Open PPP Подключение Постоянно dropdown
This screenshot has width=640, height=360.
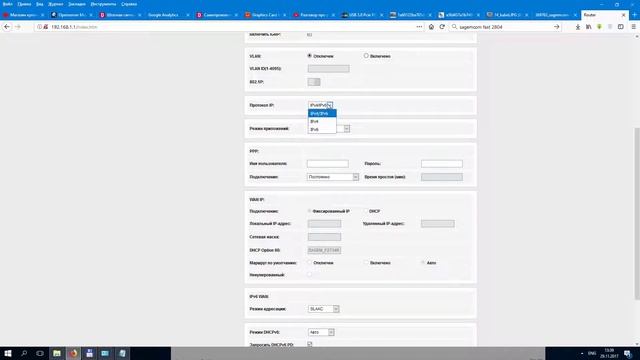[333, 177]
